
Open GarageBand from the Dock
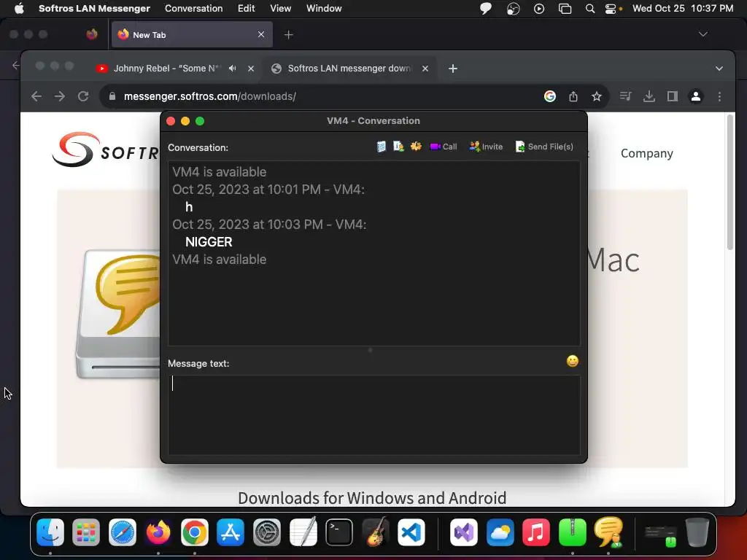coord(375,532)
